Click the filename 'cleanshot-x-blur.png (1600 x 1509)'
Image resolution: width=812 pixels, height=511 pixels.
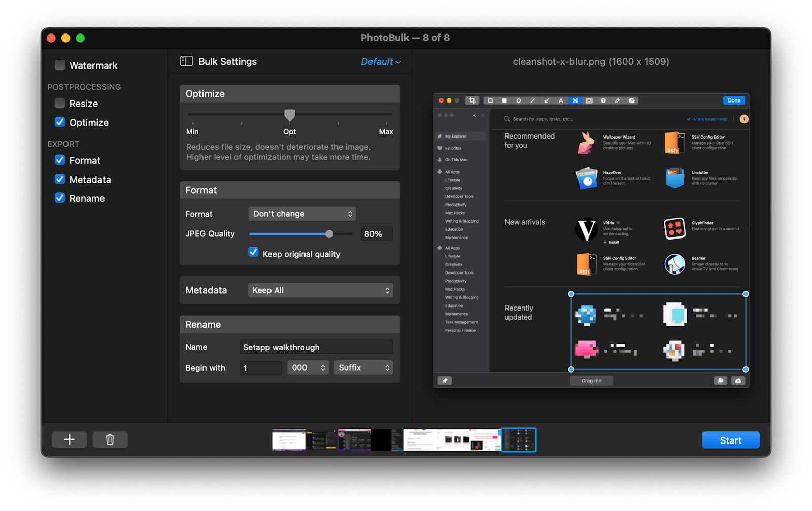(x=591, y=61)
